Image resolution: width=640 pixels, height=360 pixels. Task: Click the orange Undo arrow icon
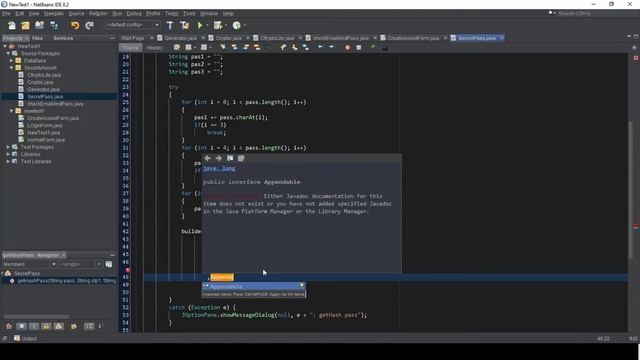75,25
